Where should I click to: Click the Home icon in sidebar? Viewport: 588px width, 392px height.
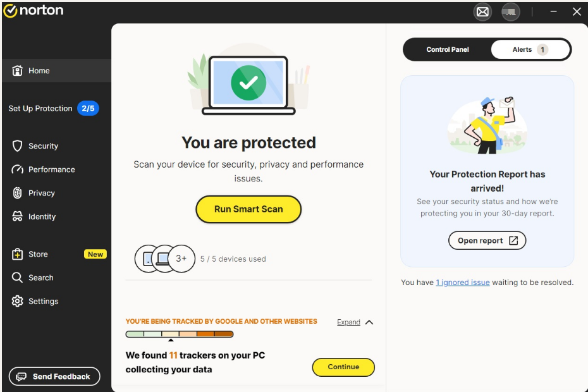18,71
